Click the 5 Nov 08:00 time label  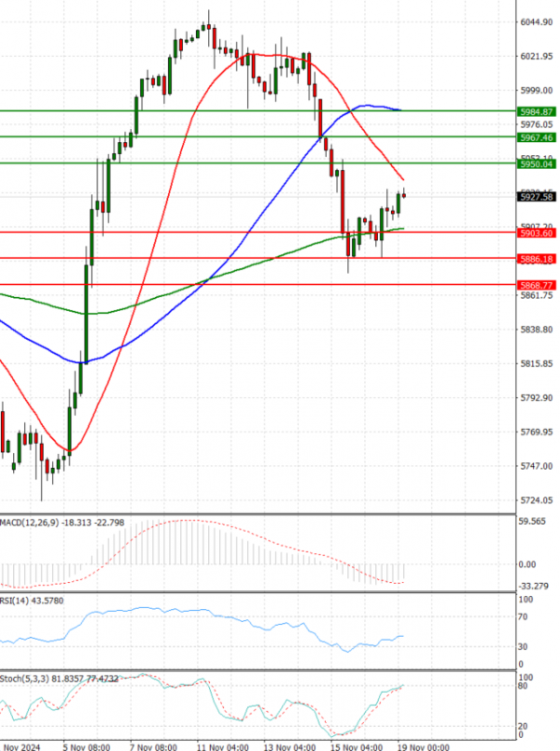pyautogui.click(x=86, y=746)
